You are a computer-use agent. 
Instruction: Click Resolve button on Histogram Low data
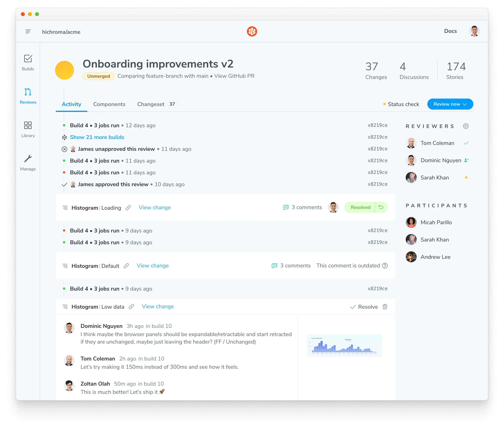tap(363, 306)
